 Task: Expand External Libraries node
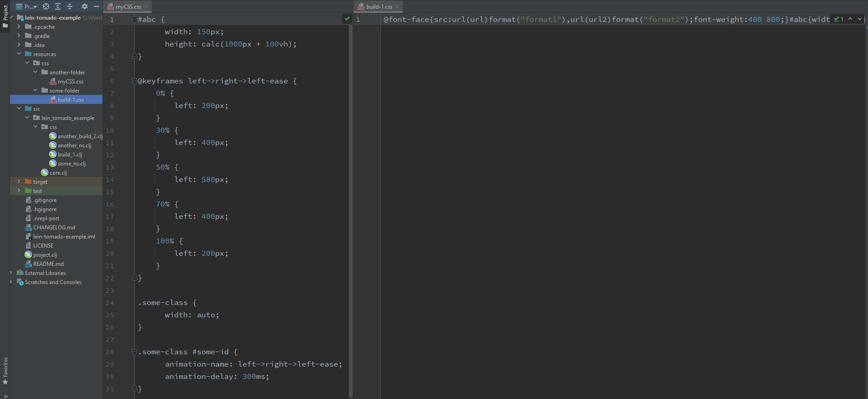(11, 273)
